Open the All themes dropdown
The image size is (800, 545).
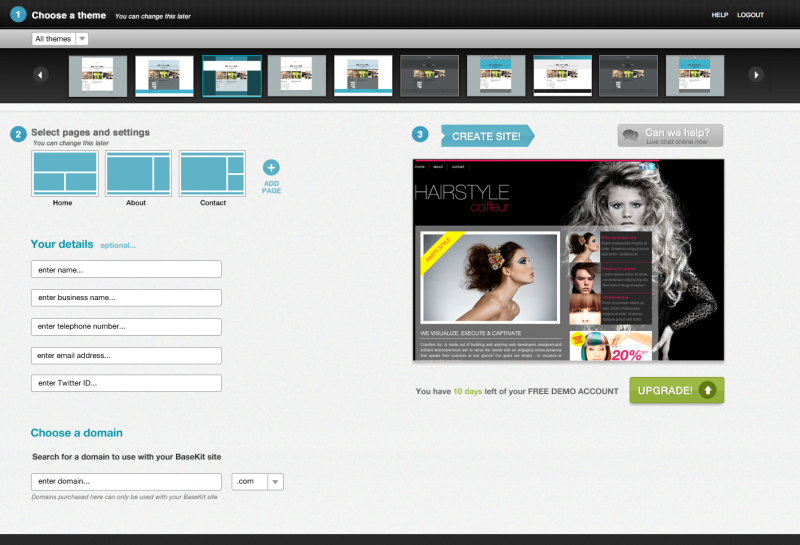[60, 39]
